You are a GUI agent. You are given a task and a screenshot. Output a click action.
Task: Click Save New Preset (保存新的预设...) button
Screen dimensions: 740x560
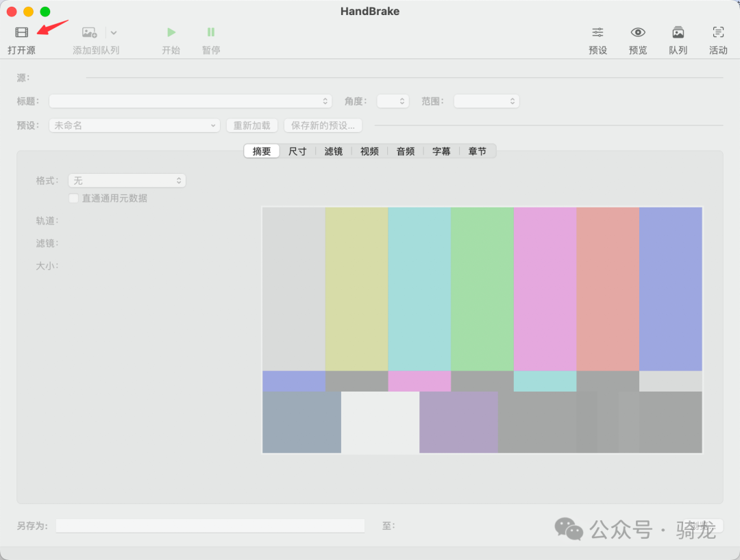coord(323,125)
